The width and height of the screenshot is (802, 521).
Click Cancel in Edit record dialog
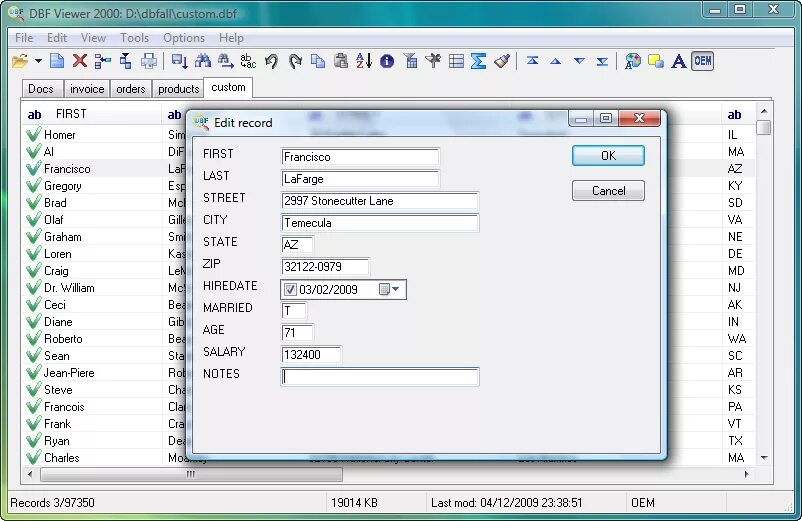tap(608, 191)
